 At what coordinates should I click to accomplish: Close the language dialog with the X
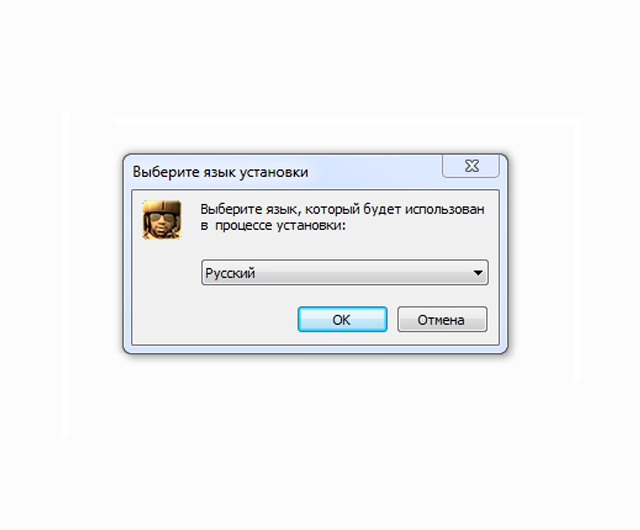(x=471, y=166)
